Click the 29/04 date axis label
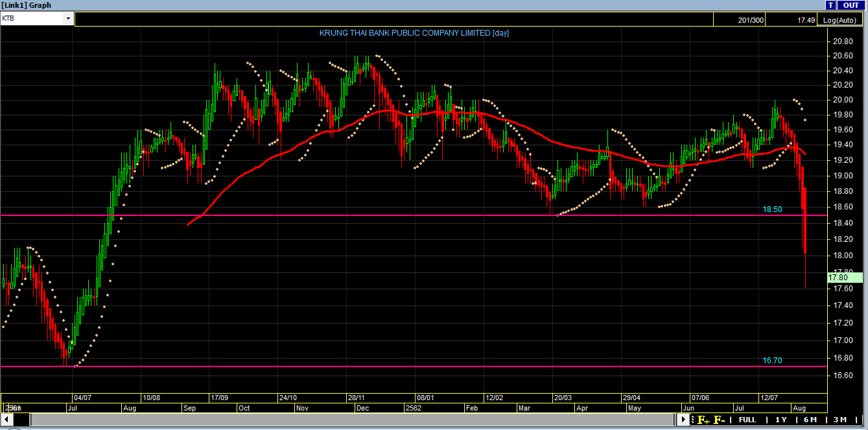 (x=631, y=398)
